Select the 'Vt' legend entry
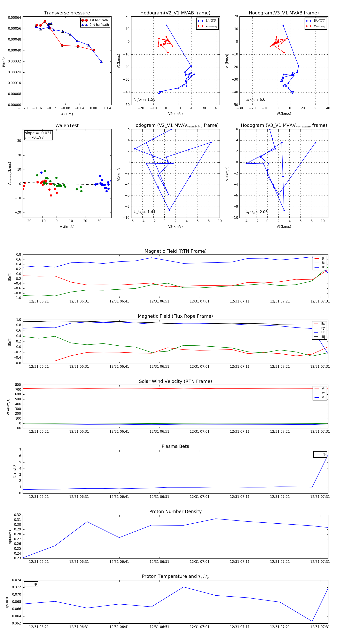351x644 pixels. 320,393
